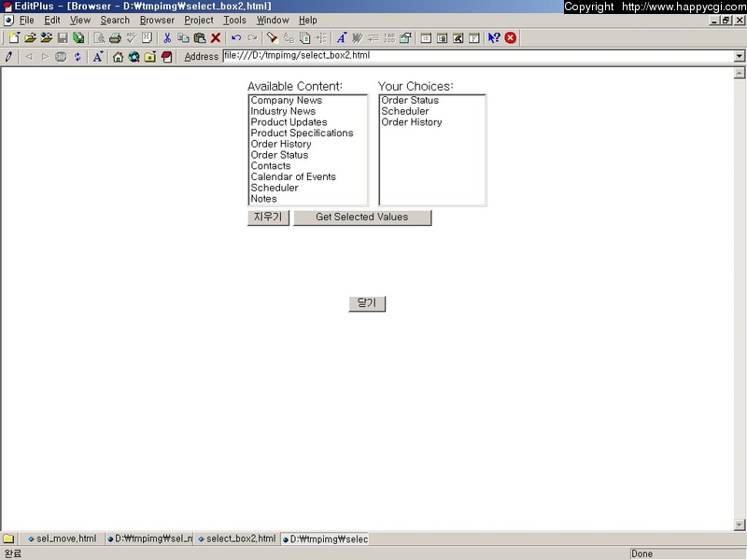Click the 지우기 button
This screenshot has height=560, width=747.
point(268,217)
